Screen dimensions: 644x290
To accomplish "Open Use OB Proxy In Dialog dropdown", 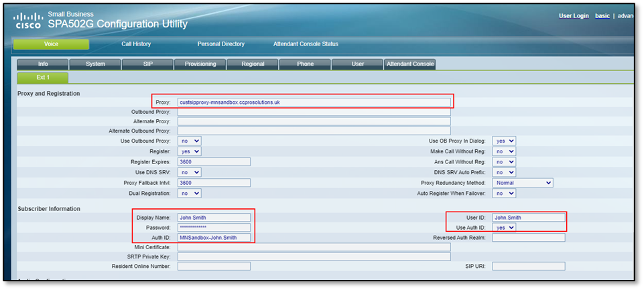I will click(x=505, y=141).
